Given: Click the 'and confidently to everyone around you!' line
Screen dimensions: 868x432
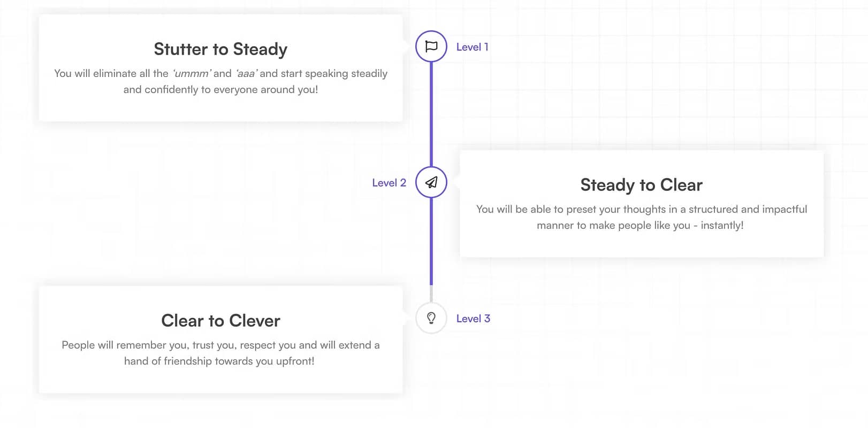Looking at the screenshot, I should tap(220, 90).
